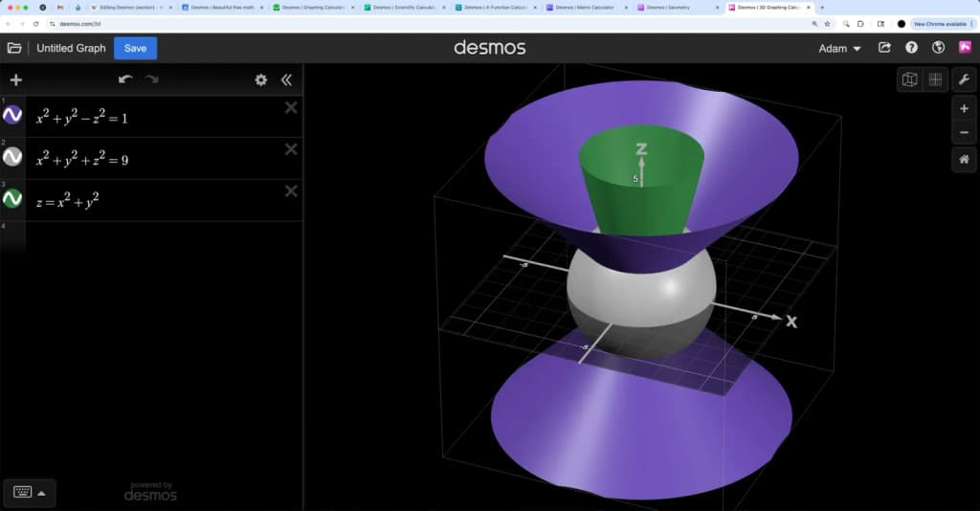Edit expression x²+y²−z²=1
The image size is (980, 511).
(82, 117)
